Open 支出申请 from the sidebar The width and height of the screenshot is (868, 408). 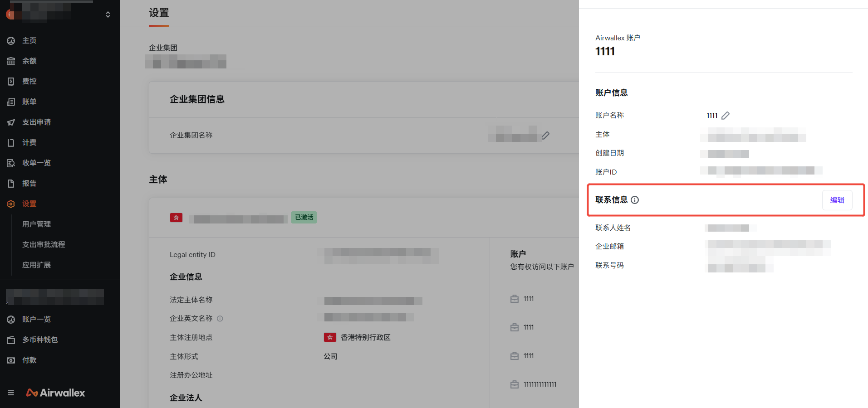coord(36,122)
